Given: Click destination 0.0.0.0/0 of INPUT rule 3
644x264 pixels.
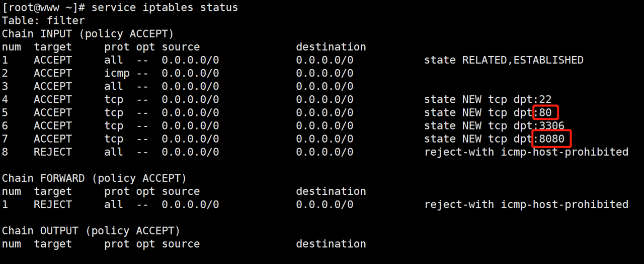Looking at the screenshot, I should coord(325,86).
